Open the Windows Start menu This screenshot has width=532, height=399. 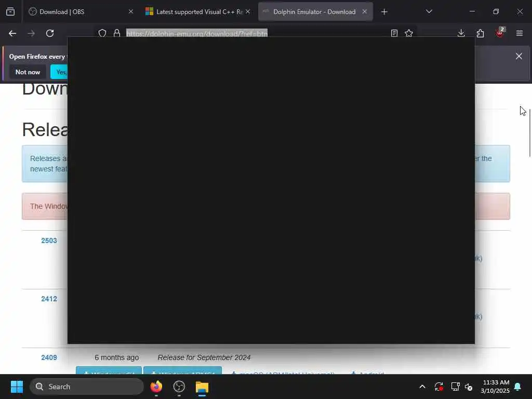pos(17,387)
